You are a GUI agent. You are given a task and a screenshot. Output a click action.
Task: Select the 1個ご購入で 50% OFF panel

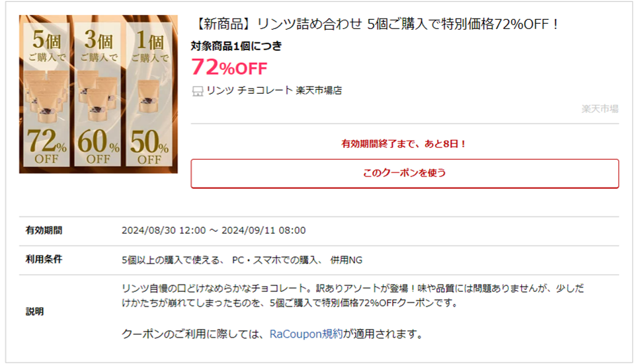point(149,94)
